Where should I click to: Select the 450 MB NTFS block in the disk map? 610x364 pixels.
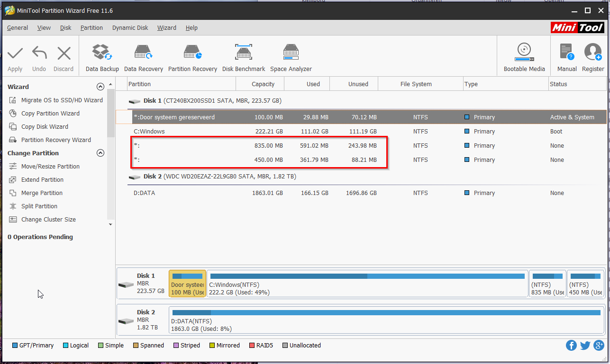pos(586,284)
